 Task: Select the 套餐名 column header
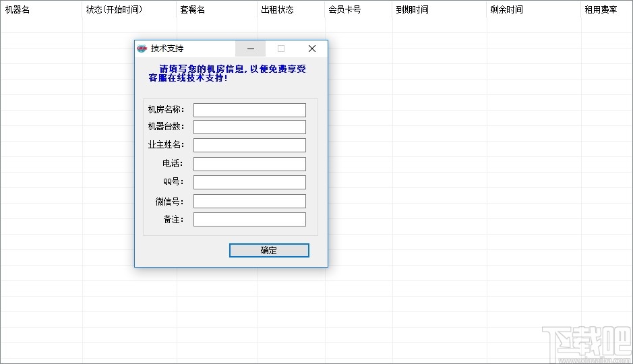pyautogui.click(x=217, y=9)
